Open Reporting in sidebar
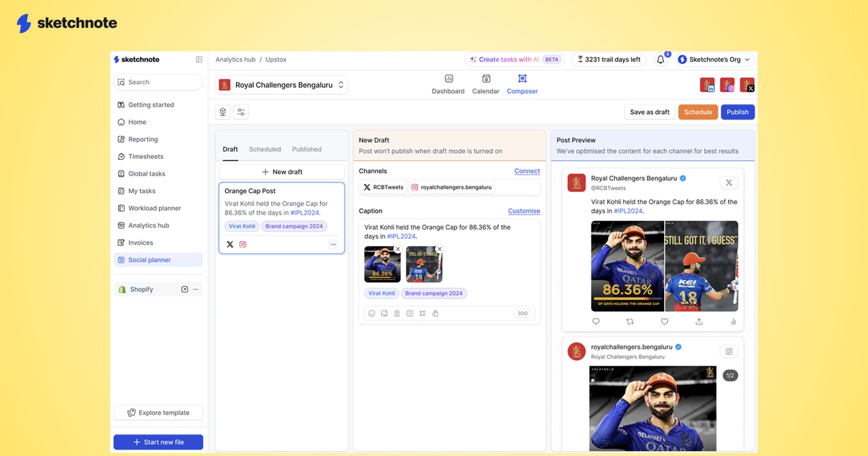868x456 pixels. click(x=158, y=139)
